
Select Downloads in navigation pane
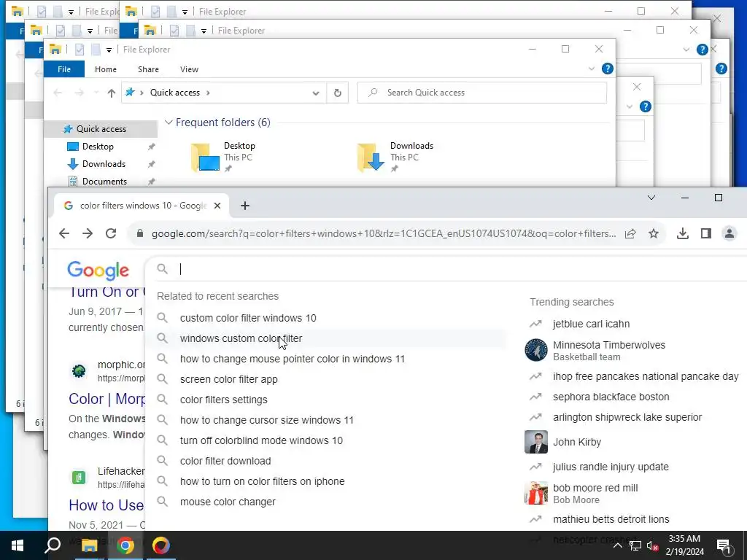104,164
